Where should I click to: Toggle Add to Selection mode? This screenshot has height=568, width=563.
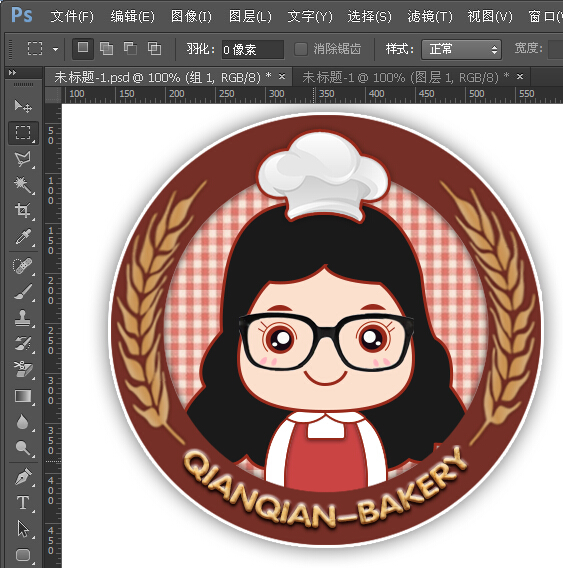pyautogui.click(x=106, y=49)
